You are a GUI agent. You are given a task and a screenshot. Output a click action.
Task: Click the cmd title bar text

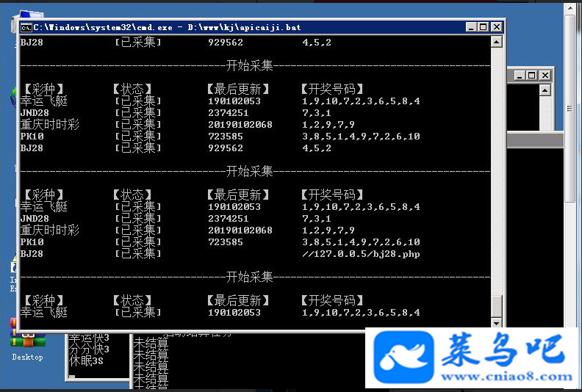click(167, 27)
